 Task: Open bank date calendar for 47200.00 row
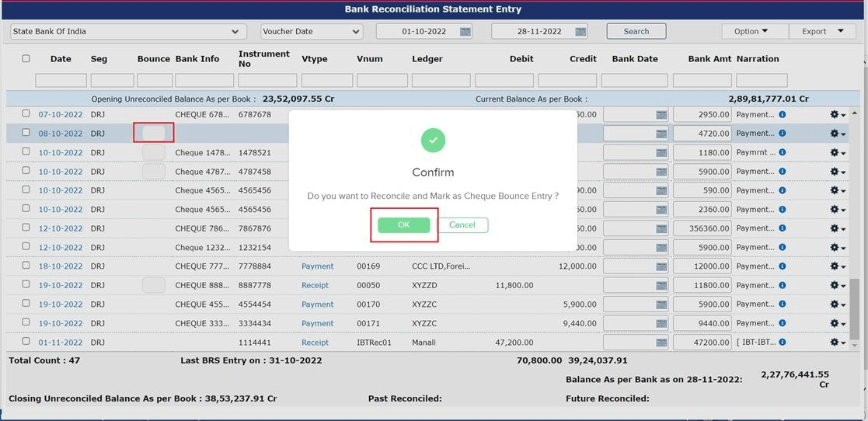(661, 343)
